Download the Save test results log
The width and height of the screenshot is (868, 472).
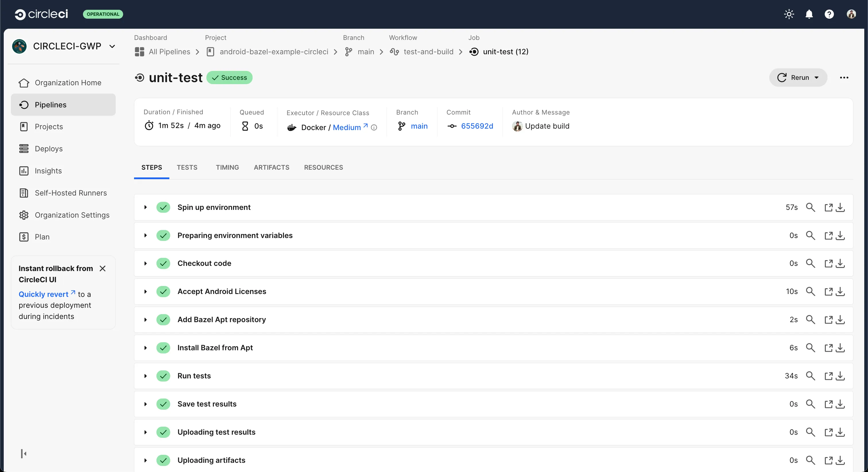[840, 404]
